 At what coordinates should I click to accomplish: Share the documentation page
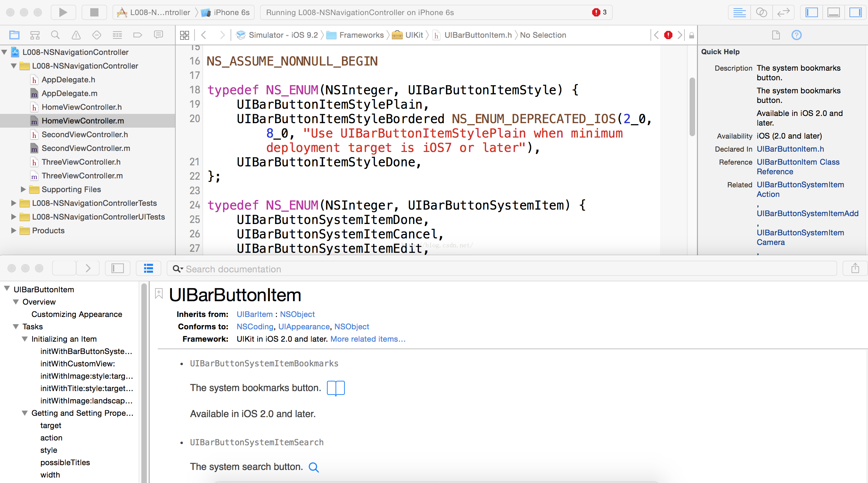855,268
